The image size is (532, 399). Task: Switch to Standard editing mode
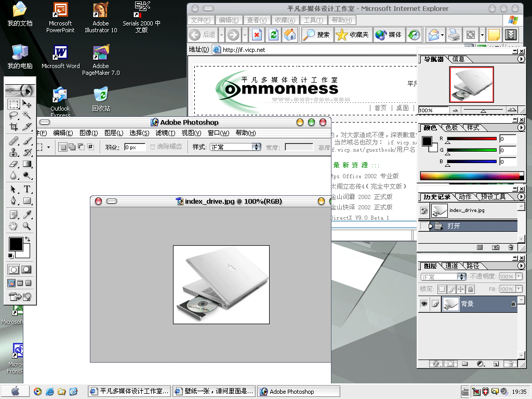point(14,270)
